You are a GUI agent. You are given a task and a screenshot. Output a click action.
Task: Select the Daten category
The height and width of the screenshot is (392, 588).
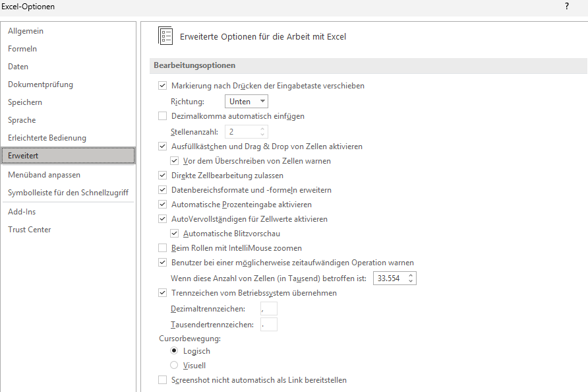coord(18,67)
